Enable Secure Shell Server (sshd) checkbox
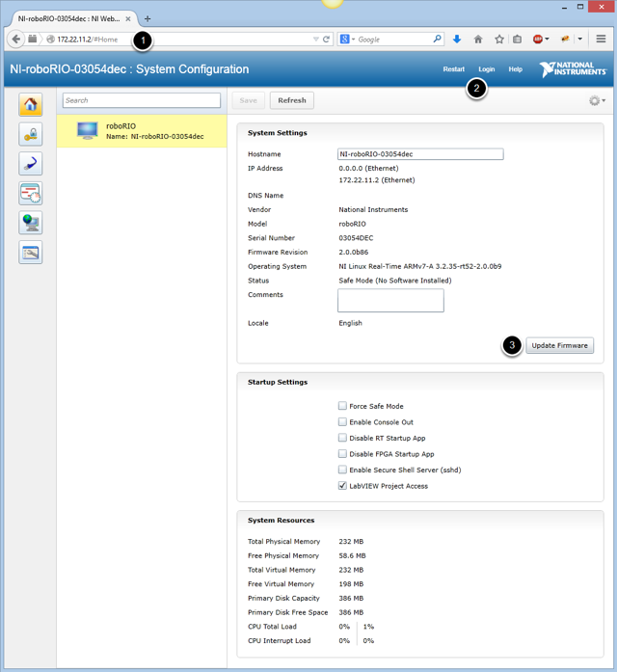Viewport: 617px width, 672px height. tap(342, 470)
